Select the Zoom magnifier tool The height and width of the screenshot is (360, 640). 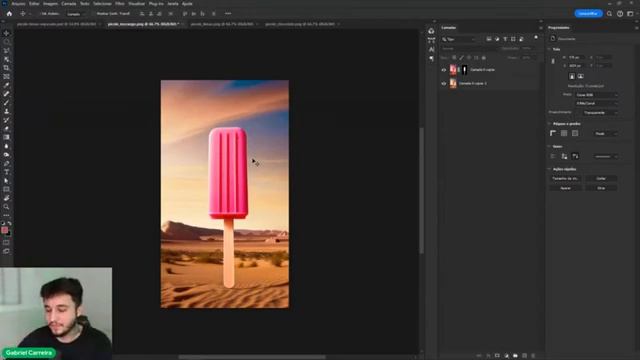click(6, 207)
